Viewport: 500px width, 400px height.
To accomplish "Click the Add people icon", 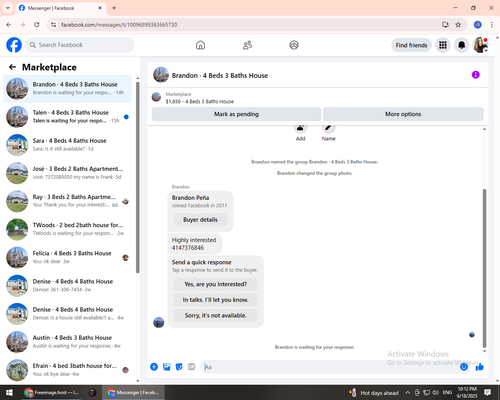I will [x=300, y=128].
